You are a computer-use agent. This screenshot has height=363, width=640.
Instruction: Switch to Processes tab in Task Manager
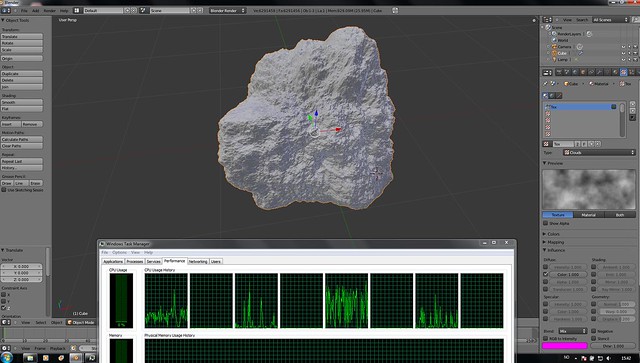(x=135, y=261)
